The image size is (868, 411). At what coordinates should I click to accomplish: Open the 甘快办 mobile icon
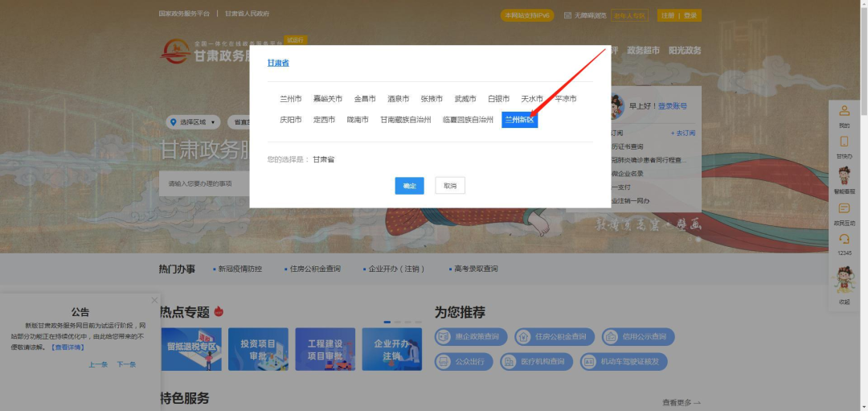tap(844, 142)
